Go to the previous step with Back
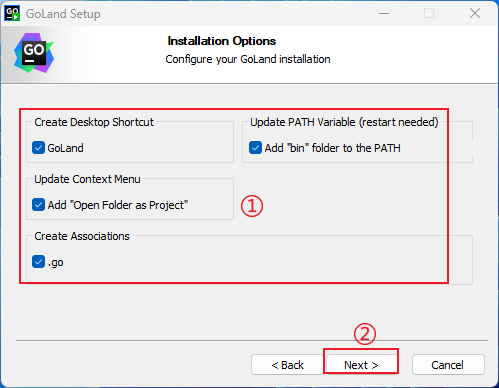499x388 pixels. click(287, 365)
